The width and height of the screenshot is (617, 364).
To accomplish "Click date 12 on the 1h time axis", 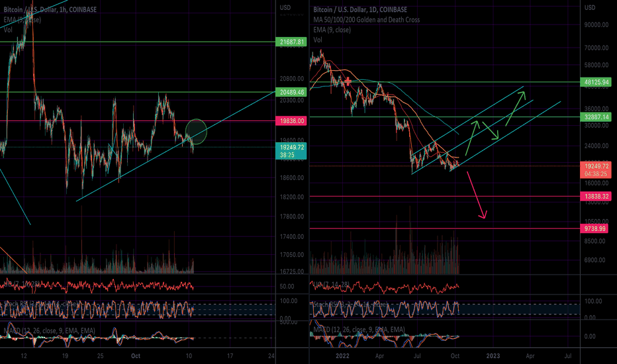I will (24, 356).
